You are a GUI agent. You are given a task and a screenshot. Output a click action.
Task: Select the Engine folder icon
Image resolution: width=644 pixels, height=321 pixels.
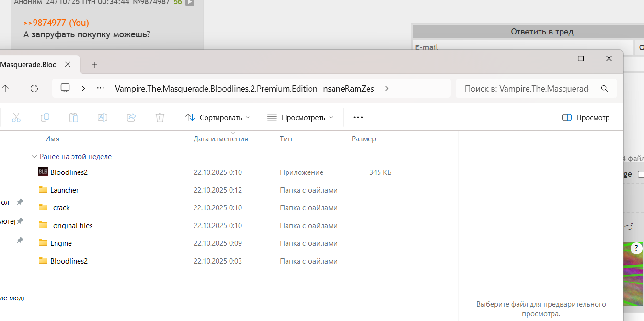43,243
